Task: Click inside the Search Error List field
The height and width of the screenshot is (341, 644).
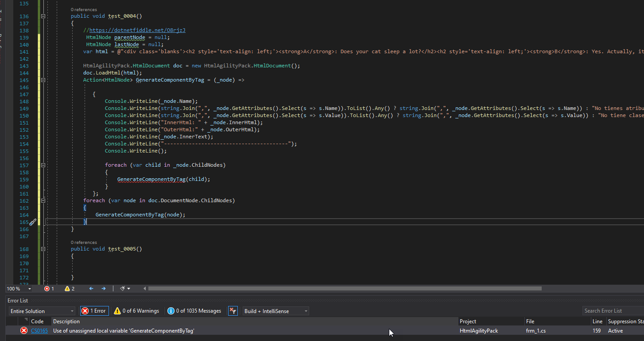Action: (x=613, y=311)
